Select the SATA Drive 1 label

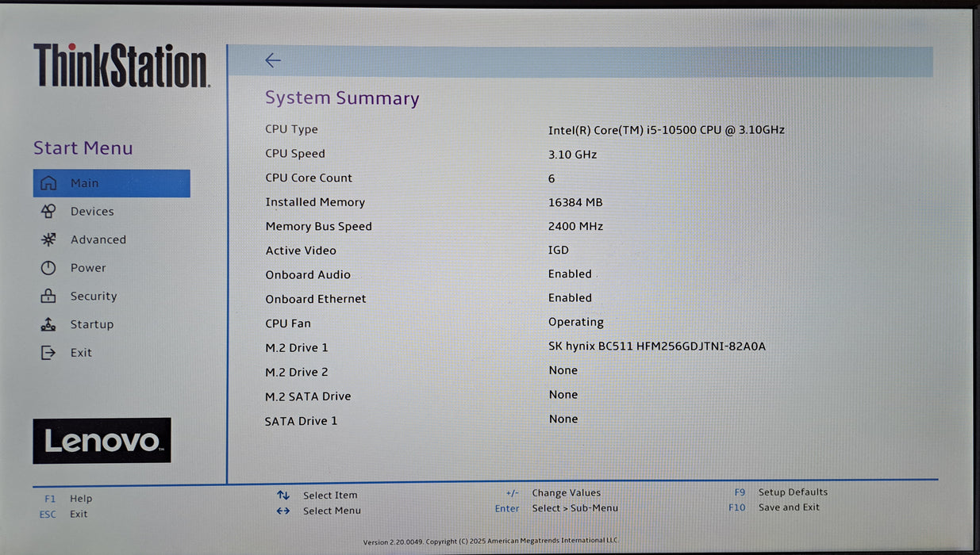pyautogui.click(x=301, y=421)
